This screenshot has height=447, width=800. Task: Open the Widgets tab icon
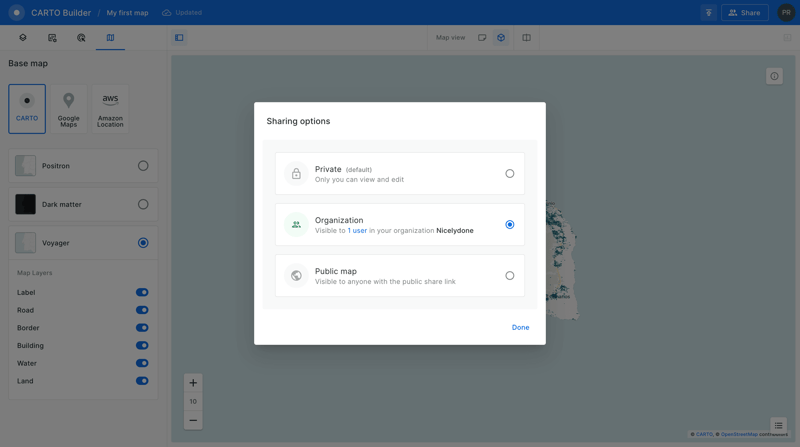52,38
